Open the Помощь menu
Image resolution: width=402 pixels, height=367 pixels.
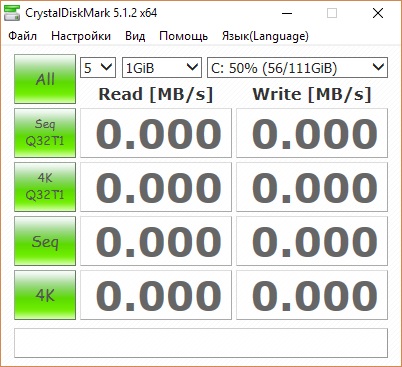pyautogui.click(x=183, y=36)
